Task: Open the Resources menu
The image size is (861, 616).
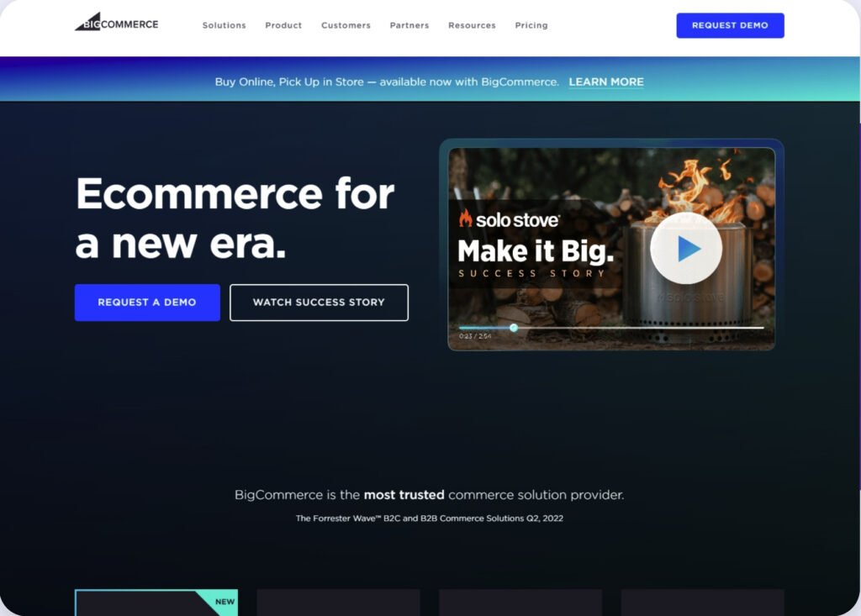Action: tap(472, 25)
